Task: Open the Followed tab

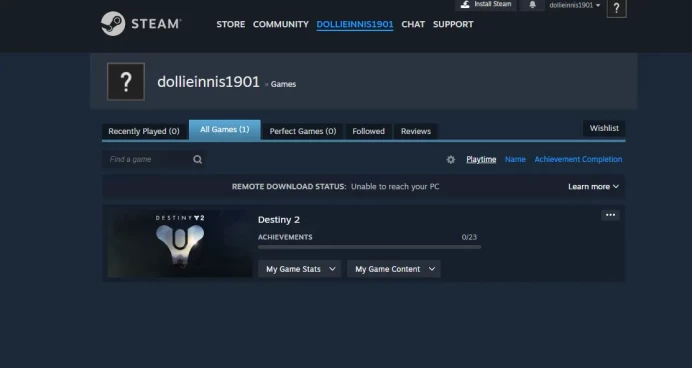Action: tap(369, 131)
